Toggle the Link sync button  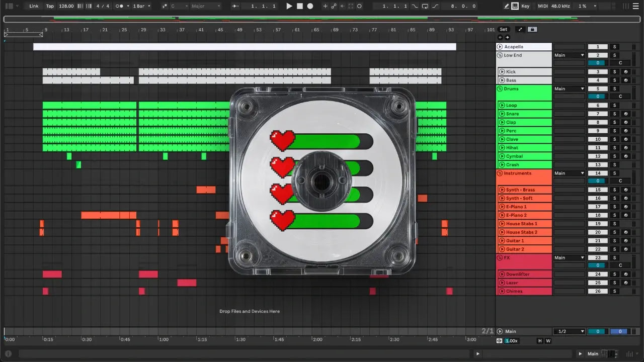tap(34, 6)
